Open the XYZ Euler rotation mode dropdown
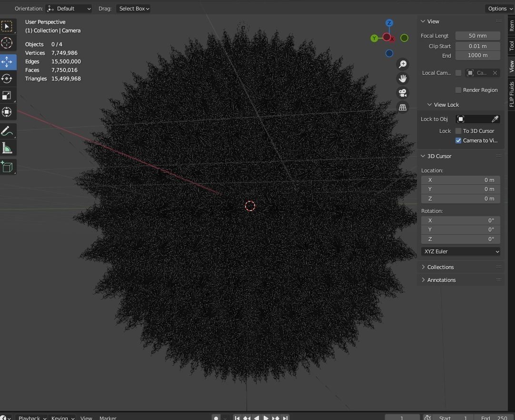Viewport: 515px width, 420px height. click(x=460, y=251)
